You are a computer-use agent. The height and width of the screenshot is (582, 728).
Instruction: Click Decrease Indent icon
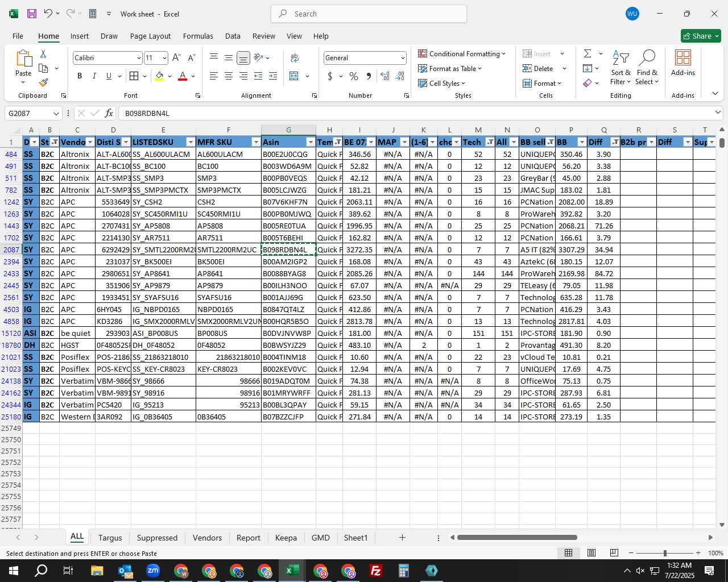(x=258, y=76)
